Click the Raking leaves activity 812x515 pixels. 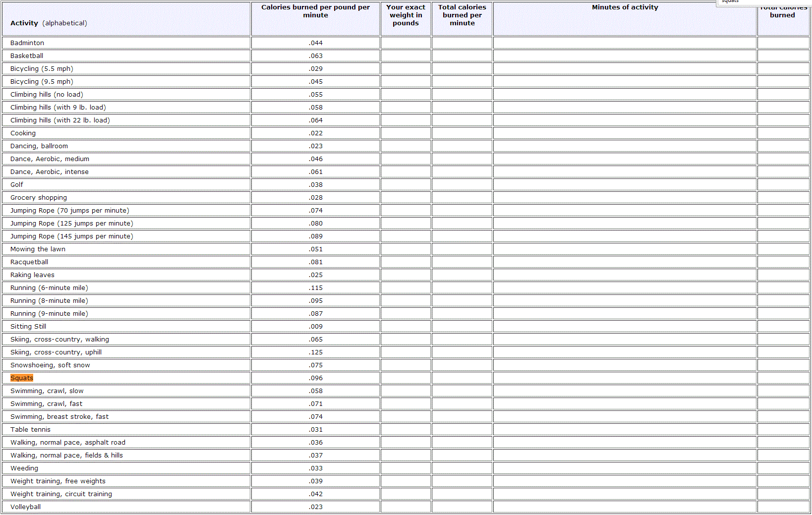[32, 275]
